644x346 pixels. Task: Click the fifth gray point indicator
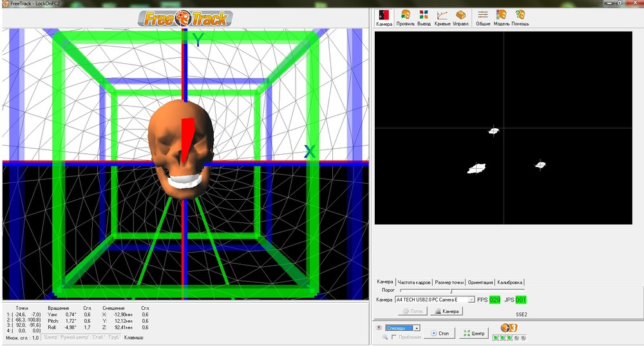pos(523,338)
